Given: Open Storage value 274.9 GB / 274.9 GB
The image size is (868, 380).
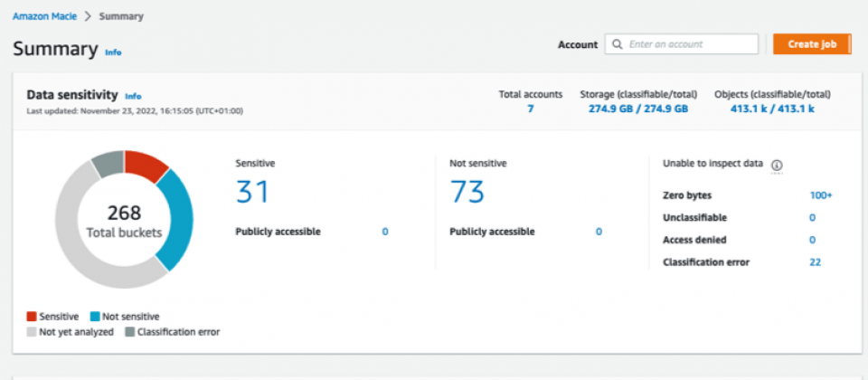Looking at the screenshot, I should [x=638, y=109].
